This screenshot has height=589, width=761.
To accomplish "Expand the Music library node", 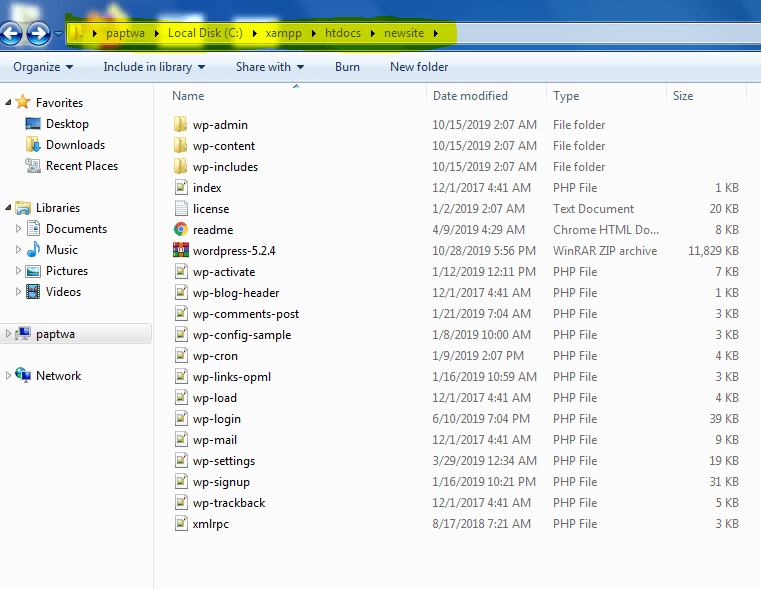I will (18, 249).
